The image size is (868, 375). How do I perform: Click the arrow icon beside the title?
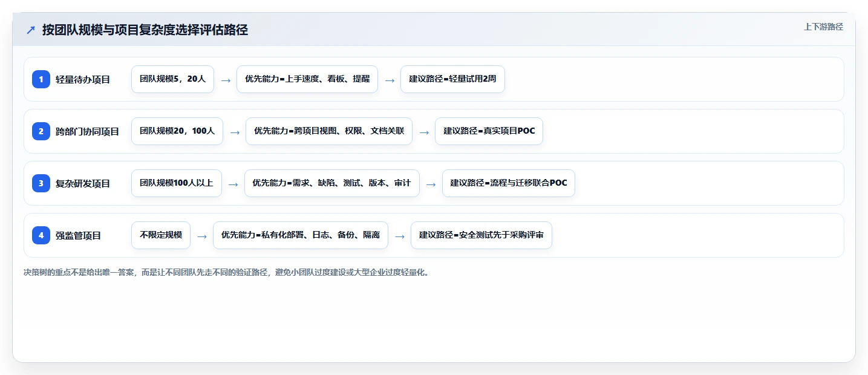click(x=30, y=30)
